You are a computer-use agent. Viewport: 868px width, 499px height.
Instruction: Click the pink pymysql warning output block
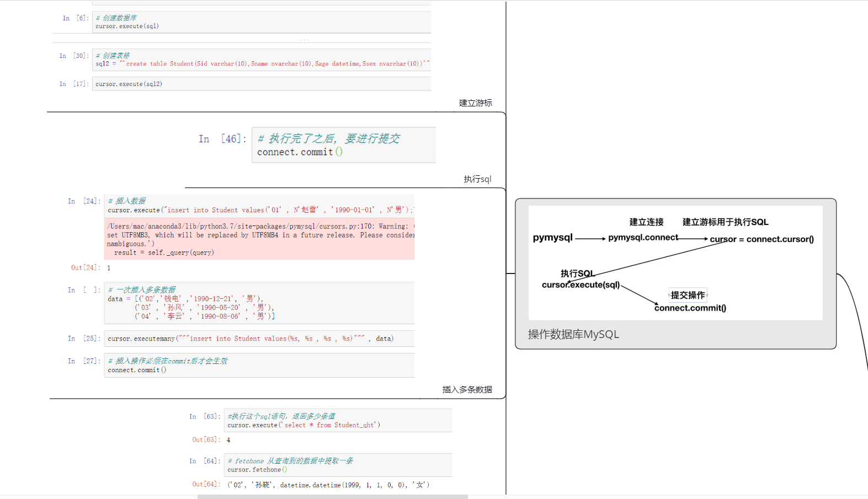click(x=259, y=239)
